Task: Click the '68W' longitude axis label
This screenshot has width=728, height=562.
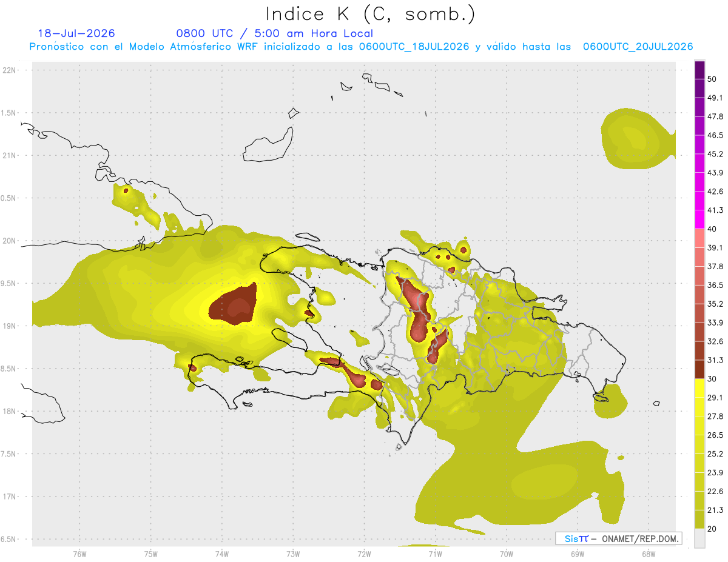Action: (x=649, y=554)
